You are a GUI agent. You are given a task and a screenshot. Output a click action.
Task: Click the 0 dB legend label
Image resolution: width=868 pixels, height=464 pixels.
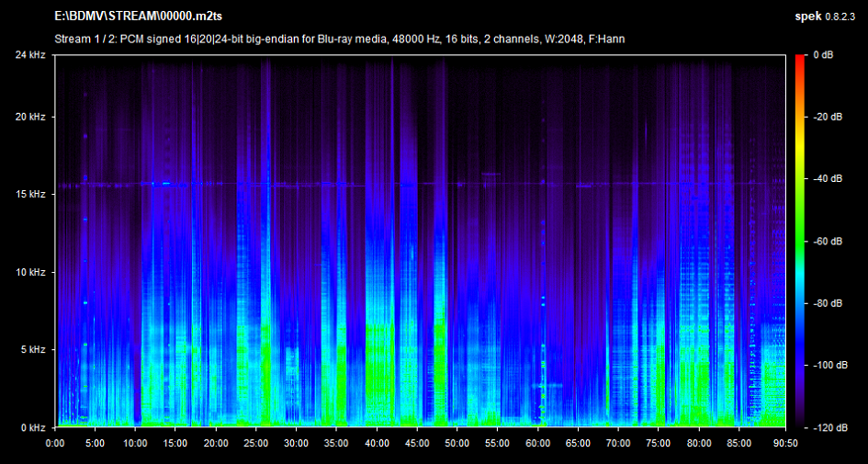point(822,55)
